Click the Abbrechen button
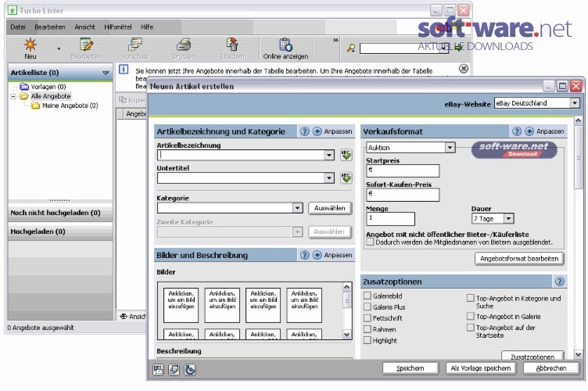The height and width of the screenshot is (391, 588). pyautogui.click(x=551, y=368)
